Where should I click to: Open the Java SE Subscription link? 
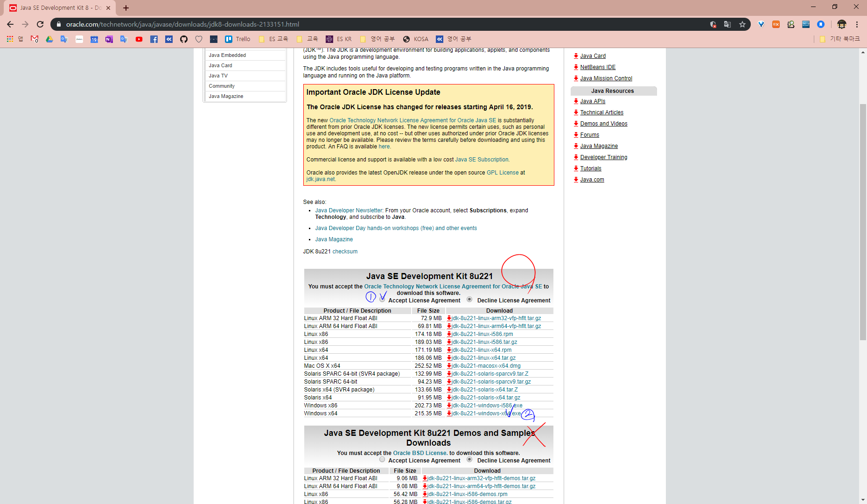pos(482,160)
